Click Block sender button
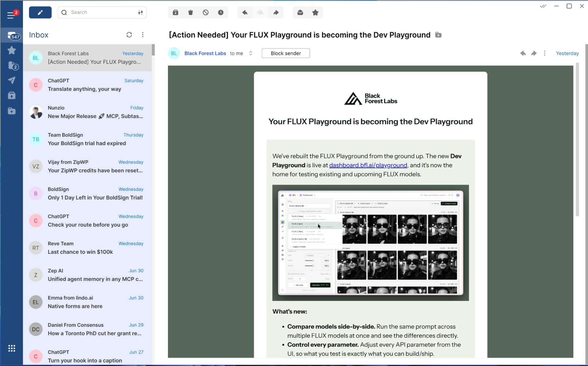This screenshot has width=588, height=366. (x=286, y=53)
